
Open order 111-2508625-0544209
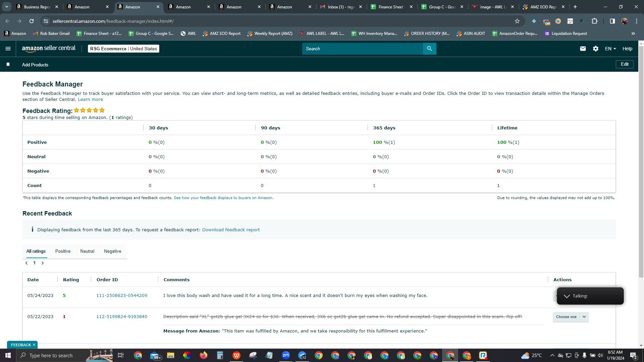[x=122, y=296]
